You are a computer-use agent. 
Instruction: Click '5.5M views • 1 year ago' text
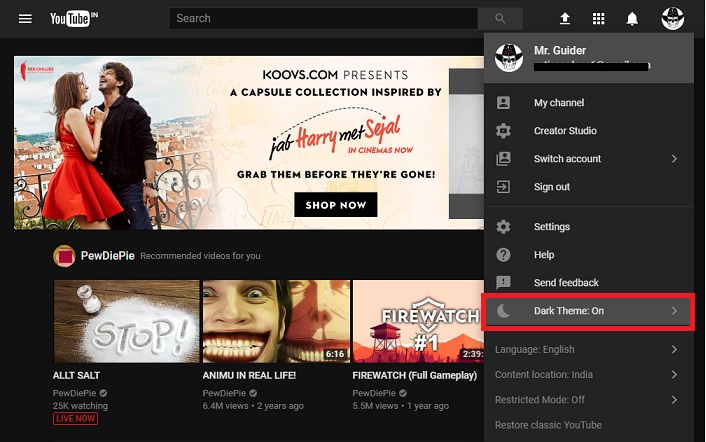pos(401,406)
